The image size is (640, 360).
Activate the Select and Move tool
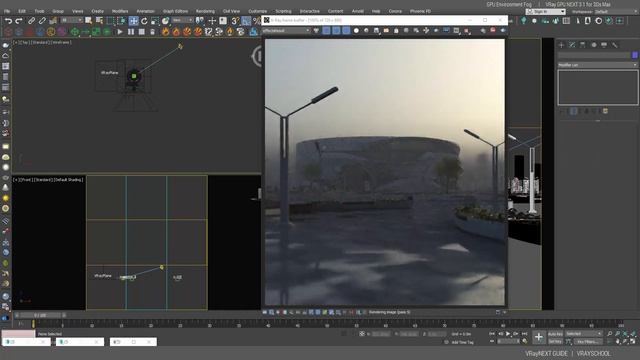133,20
